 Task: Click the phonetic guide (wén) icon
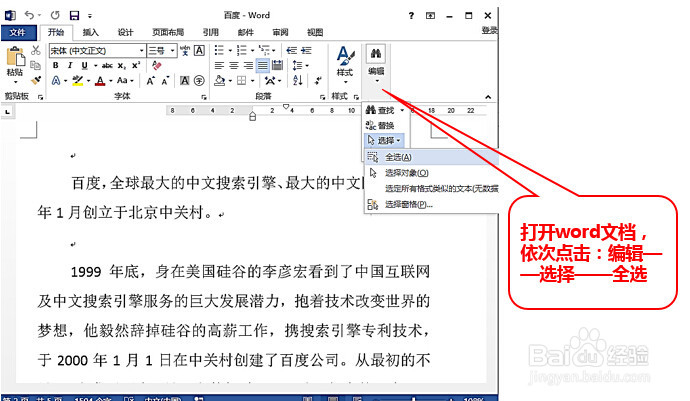click(185, 50)
